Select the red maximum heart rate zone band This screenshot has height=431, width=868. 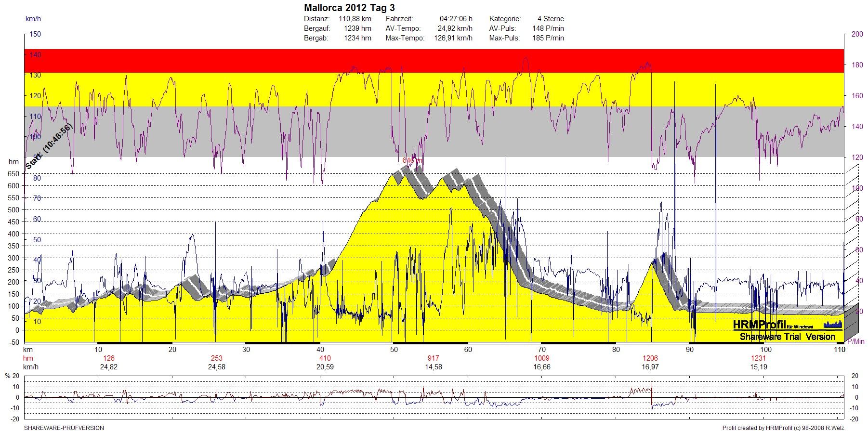coord(434,61)
